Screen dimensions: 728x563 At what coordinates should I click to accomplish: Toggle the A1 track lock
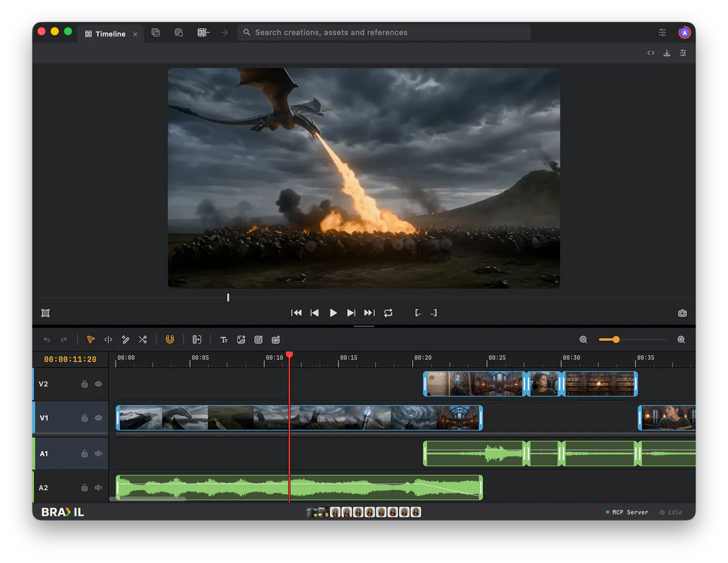[85, 453]
